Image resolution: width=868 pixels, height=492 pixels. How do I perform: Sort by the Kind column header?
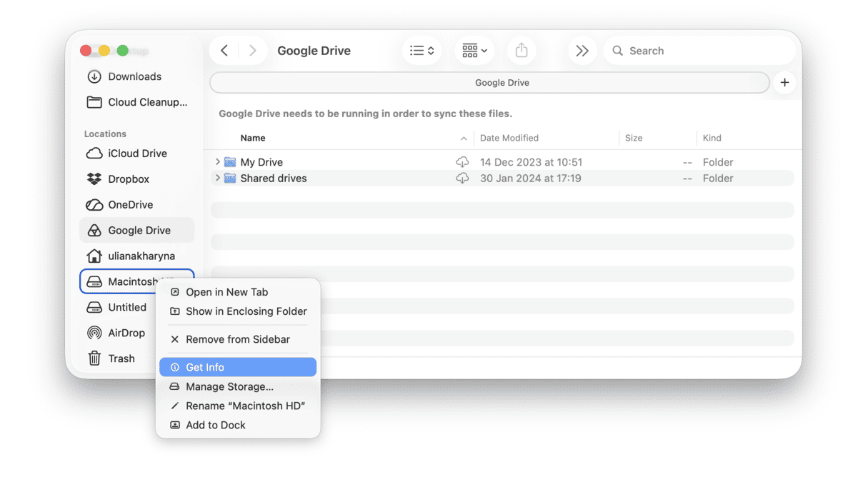point(712,138)
